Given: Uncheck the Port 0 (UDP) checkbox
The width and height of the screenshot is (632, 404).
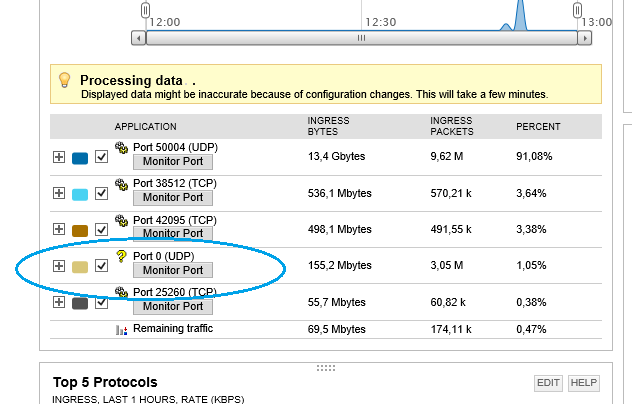Looking at the screenshot, I should click(x=102, y=266).
